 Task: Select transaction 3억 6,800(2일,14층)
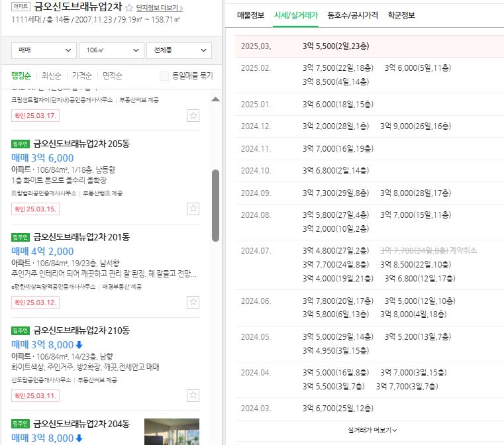[336, 171]
